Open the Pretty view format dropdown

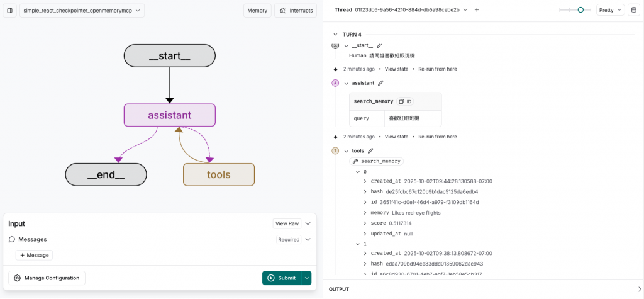point(610,10)
